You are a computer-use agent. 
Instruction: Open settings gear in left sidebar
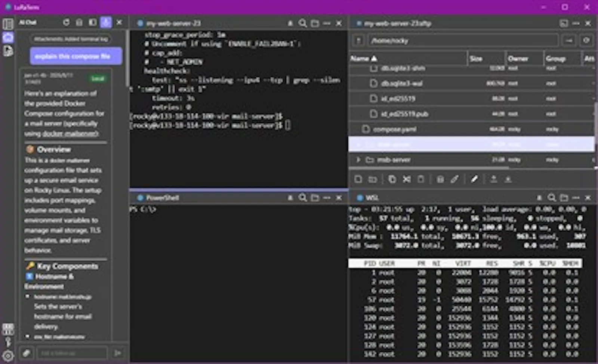tap(8, 356)
